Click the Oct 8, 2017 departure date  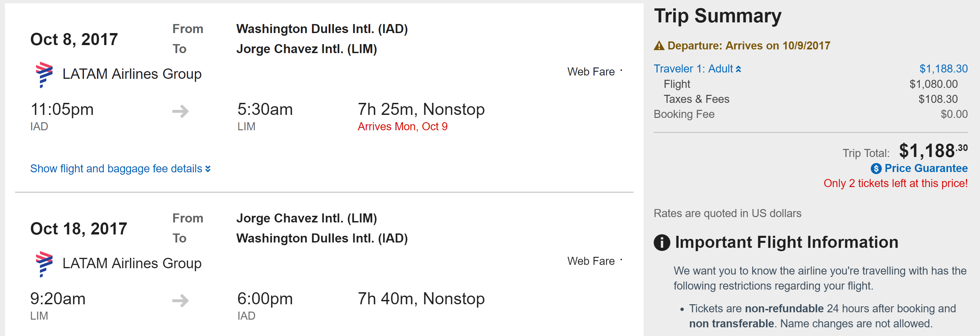tap(74, 39)
